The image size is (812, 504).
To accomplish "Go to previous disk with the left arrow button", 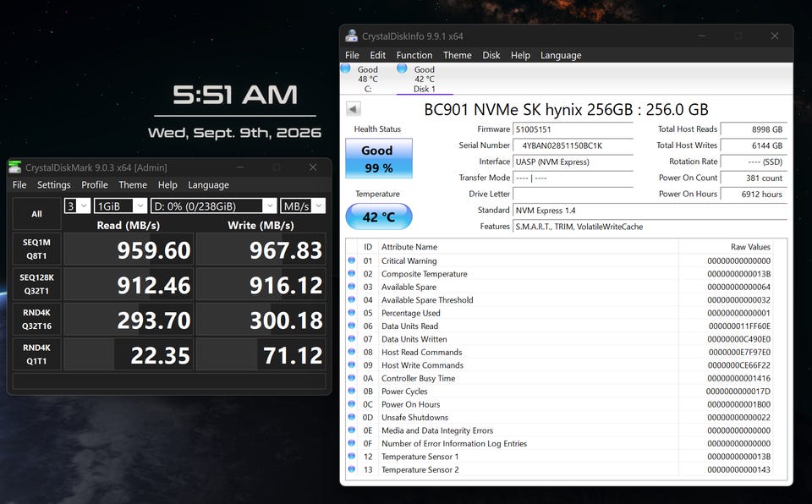I will pos(354,109).
